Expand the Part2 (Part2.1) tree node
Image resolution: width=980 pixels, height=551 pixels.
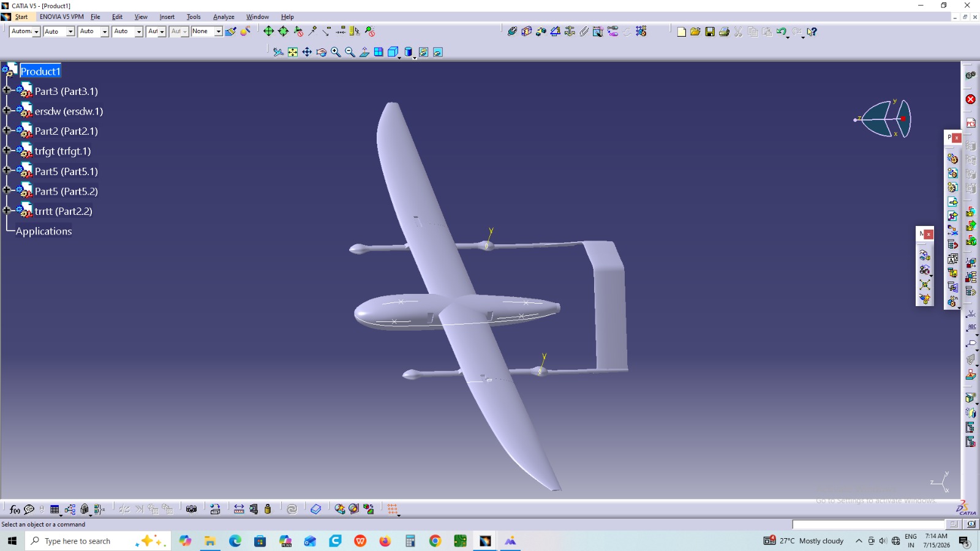(7, 130)
